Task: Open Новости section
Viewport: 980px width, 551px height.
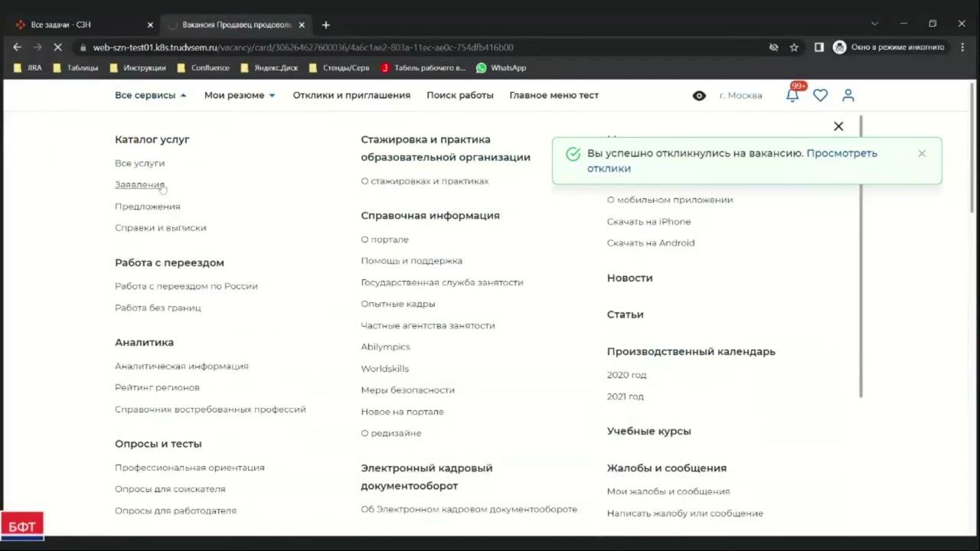Action: click(629, 278)
